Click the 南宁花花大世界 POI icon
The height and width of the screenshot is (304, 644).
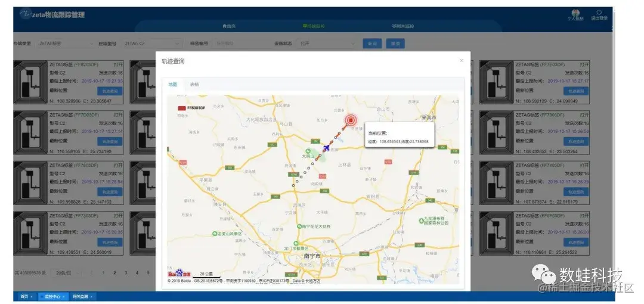pos(299,227)
